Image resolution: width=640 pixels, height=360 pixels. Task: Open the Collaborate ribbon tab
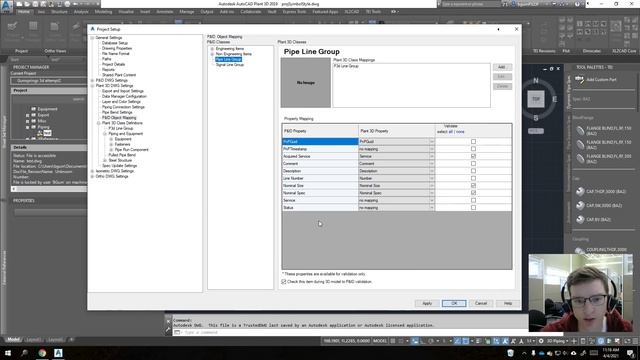(x=251, y=12)
